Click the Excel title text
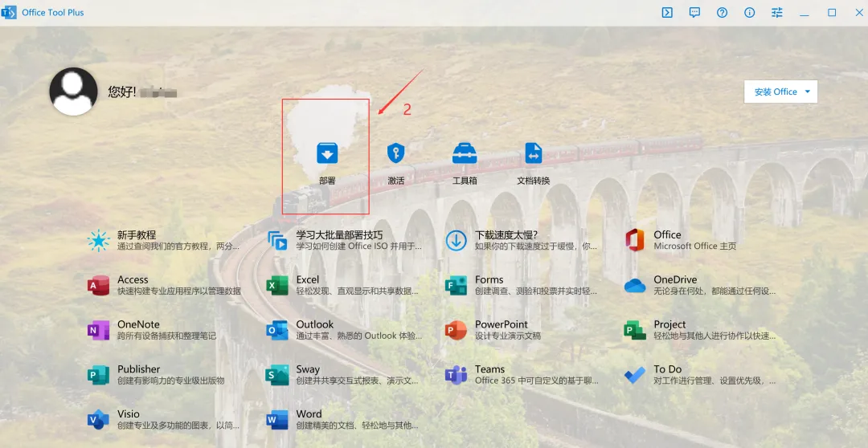868x448 pixels. pos(308,279)
